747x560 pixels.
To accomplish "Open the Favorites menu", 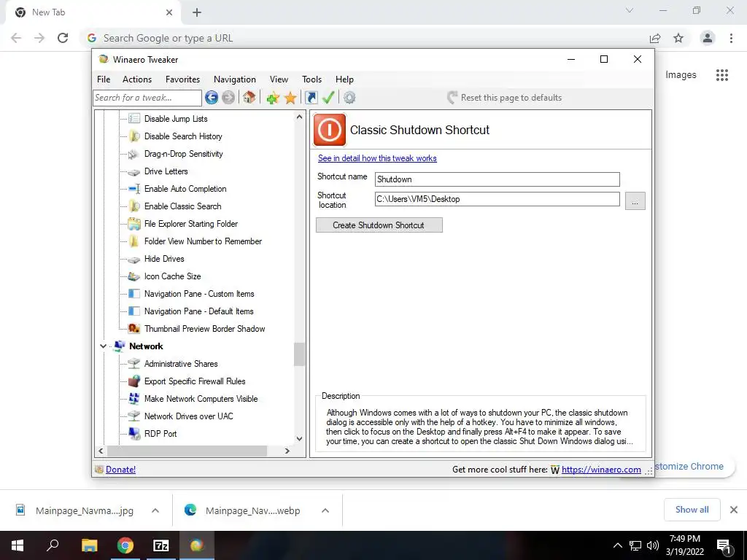I will pos(182,79).
